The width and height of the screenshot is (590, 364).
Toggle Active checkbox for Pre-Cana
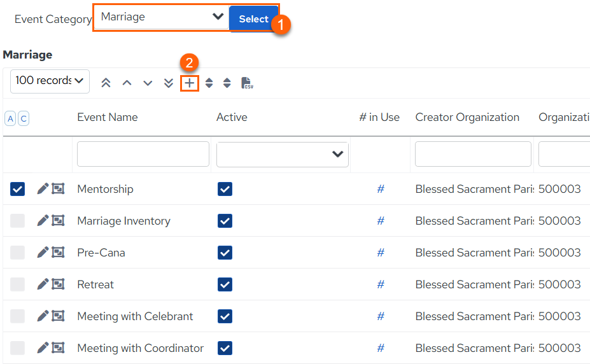[x=225, y=252]
